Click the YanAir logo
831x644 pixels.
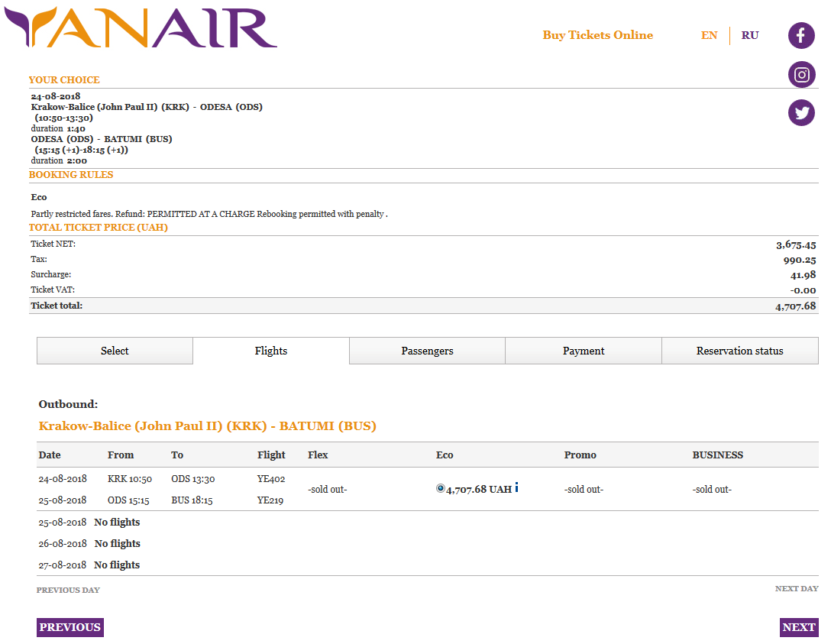tap(141, 28)
